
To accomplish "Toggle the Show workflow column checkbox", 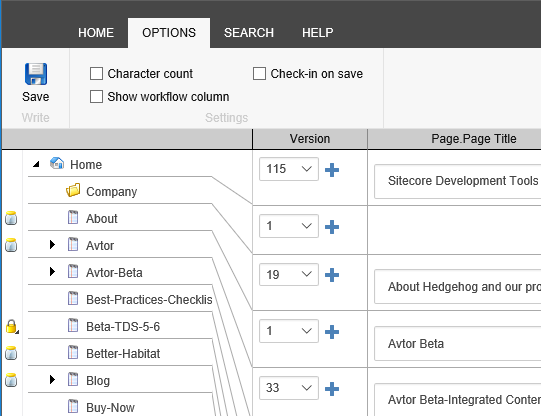I will point(96,97).
